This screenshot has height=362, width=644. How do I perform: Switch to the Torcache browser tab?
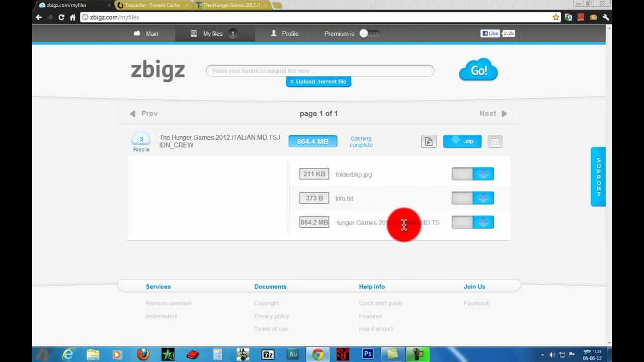click(x=152, y=5)
